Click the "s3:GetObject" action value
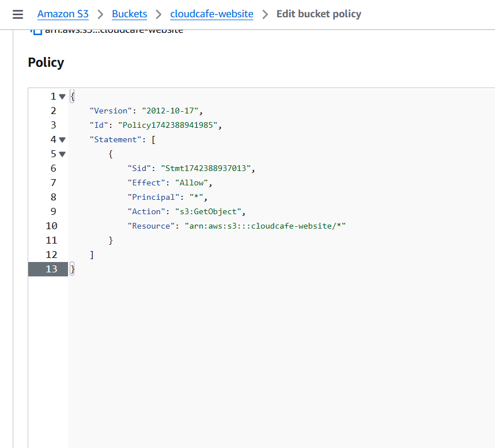The image size is (495, 448). point(208,212)
